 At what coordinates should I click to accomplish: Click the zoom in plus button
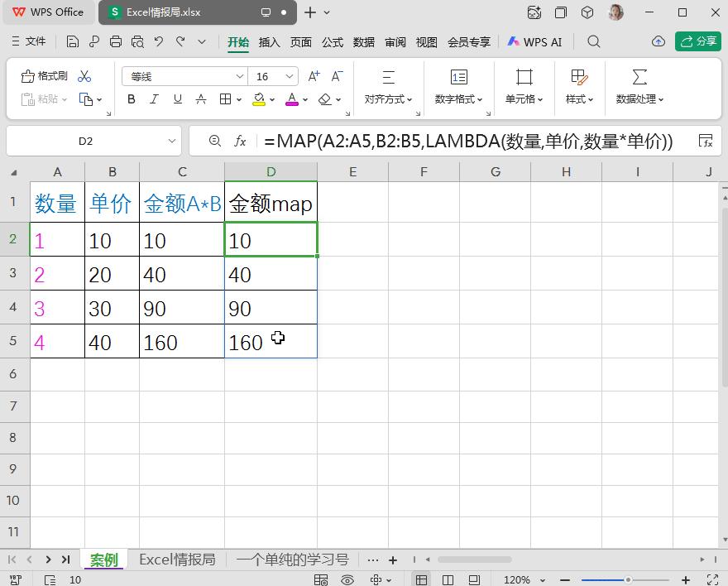[685, 579]
